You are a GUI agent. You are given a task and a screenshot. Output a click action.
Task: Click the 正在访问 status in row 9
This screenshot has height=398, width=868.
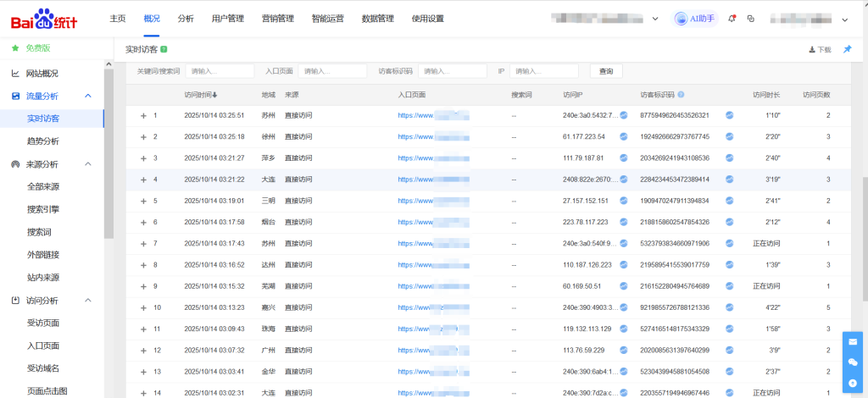[766, 286]
